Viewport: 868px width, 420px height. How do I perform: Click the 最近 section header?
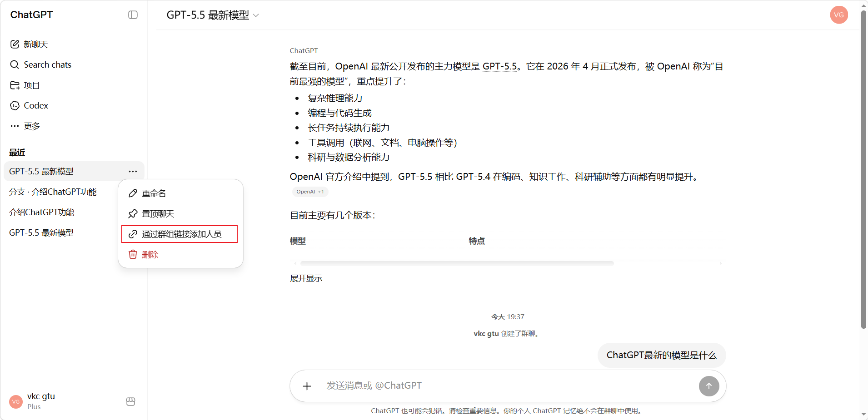[x=17, y=153]
